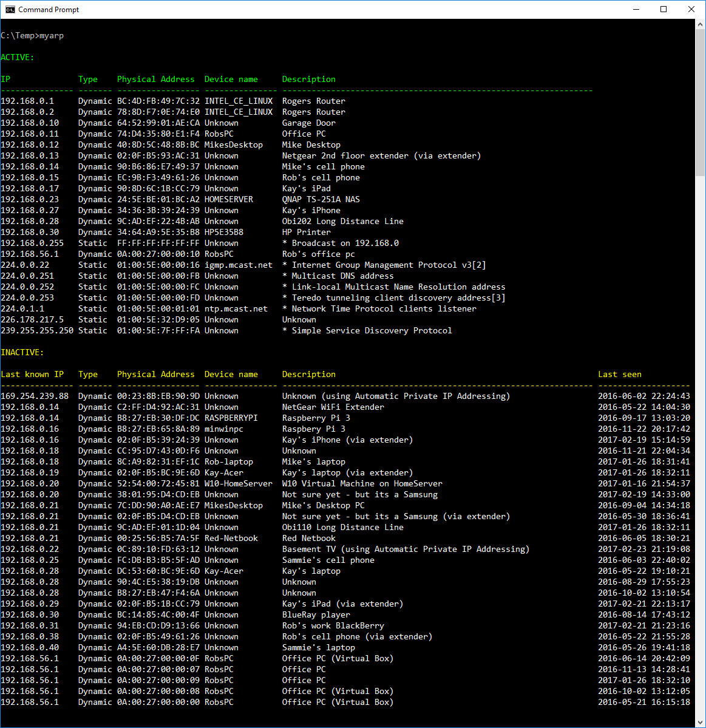
Task: Select IP address 239.255.255.250
Action: (x=37, y=330)
